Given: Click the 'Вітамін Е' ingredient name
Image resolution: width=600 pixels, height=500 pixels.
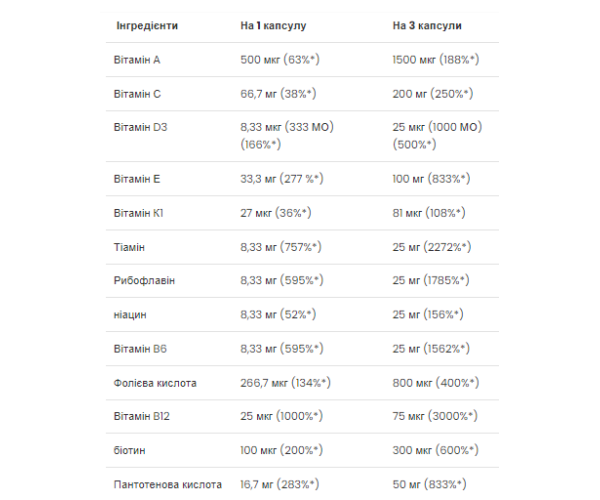Looking at the screenshot, I should 138,178.
